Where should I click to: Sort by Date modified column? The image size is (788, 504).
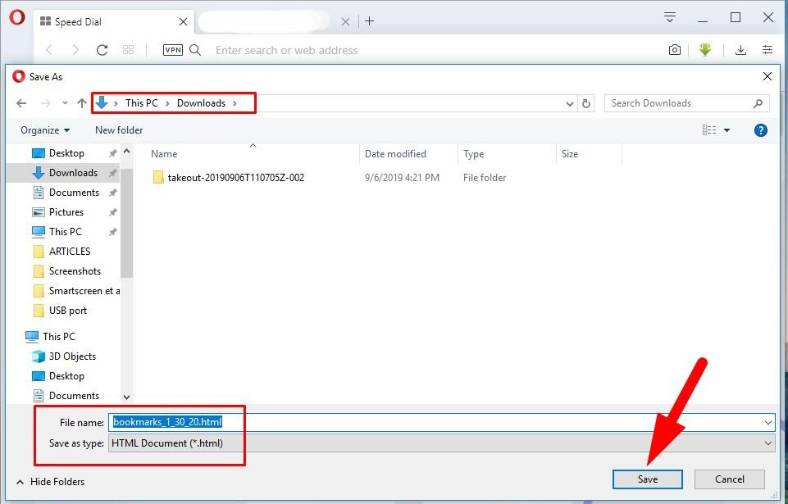pyautogui.click(x=395, y=154)
